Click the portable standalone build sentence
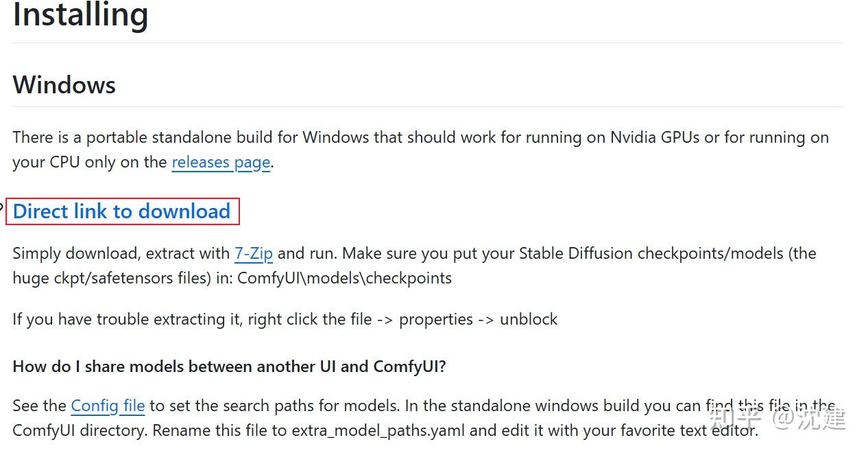This screenshot has width=868, height=453. pyautogui.click(x=206, y=137)
